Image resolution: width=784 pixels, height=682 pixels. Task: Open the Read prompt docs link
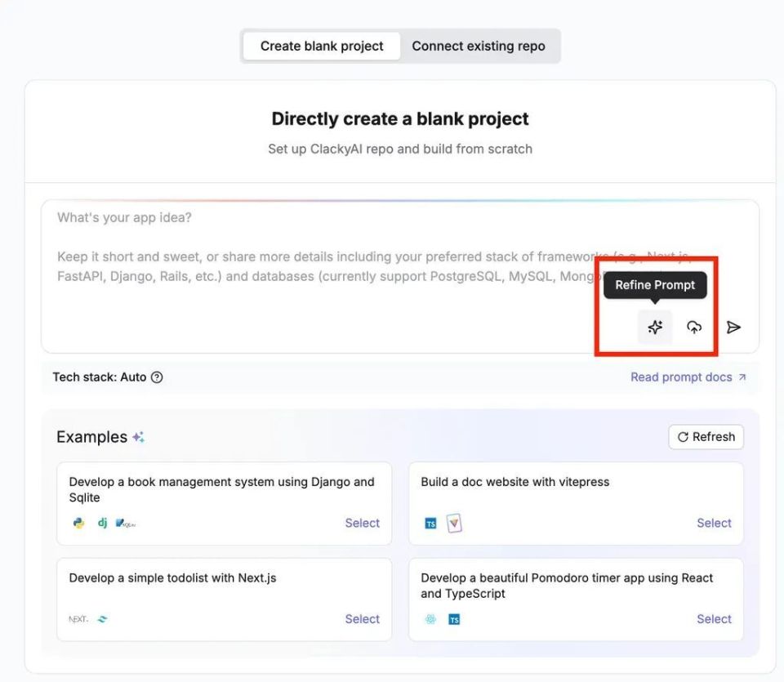(683, 377)
